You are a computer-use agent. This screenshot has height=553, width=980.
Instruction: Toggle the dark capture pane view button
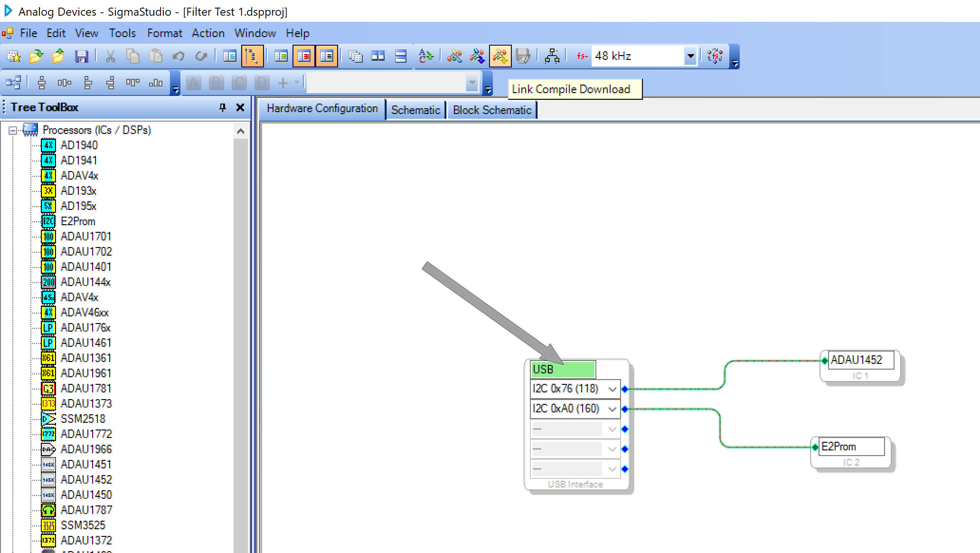(x=327, y=57)
